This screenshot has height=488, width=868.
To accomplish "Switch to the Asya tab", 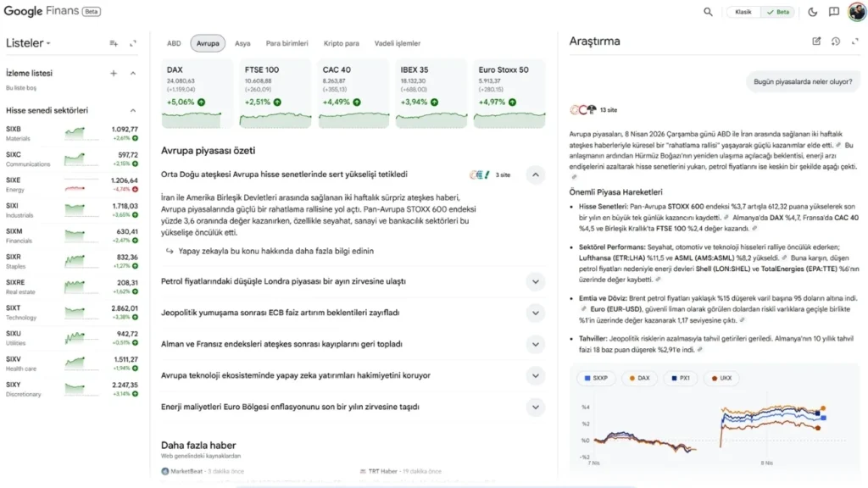I will tap(242, 43).
